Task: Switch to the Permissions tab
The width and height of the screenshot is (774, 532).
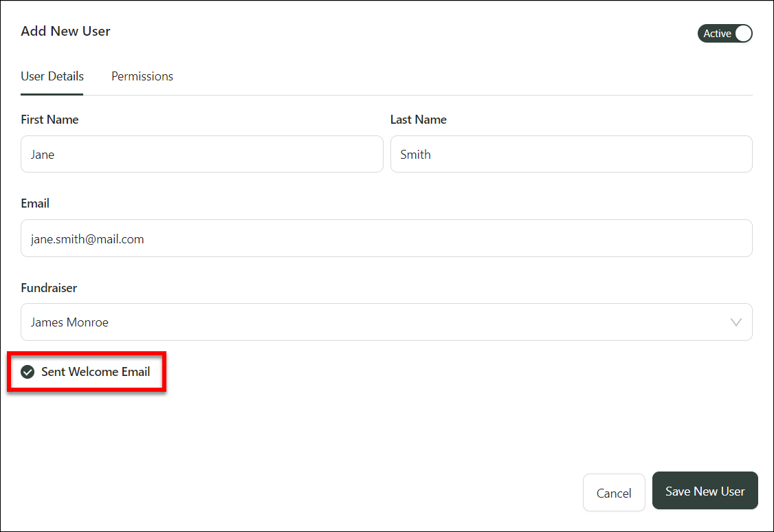Action: 142,76
